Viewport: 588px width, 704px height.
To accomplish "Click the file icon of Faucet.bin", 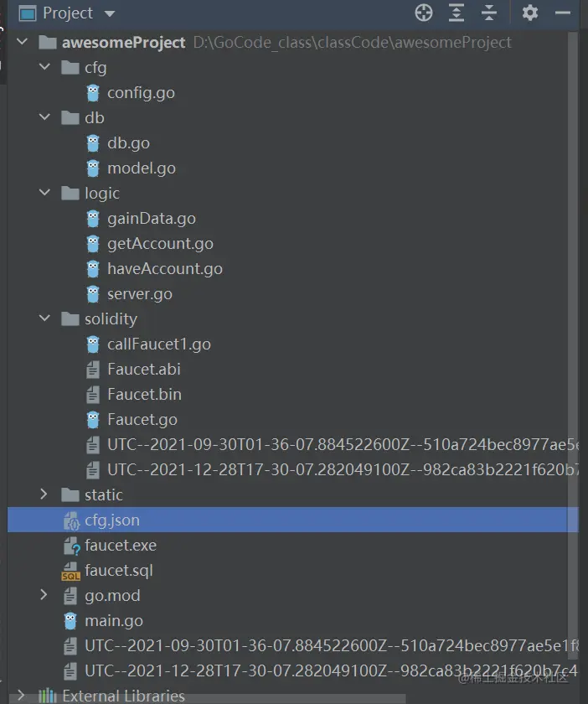I will click(x=92, y=394).
